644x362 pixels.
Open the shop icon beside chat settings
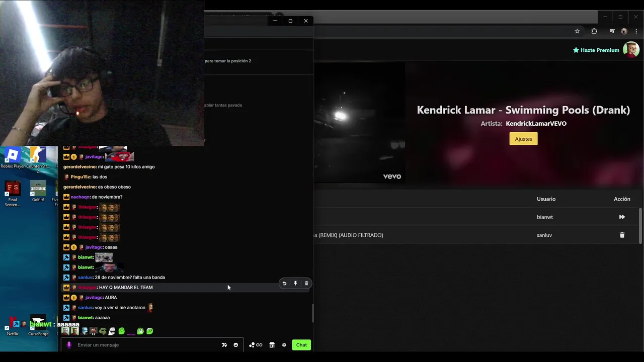coord(272,345)
